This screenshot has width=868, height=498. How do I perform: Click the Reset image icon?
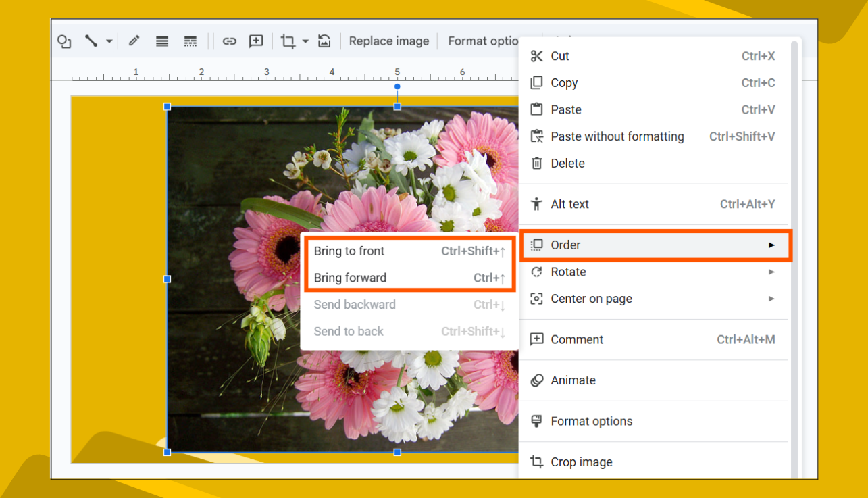(x=324, y=41)
